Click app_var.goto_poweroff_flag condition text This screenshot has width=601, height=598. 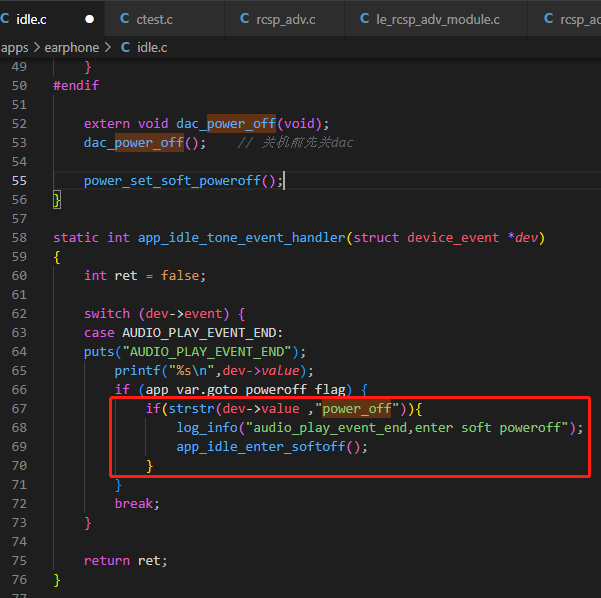(x=245, y=390)
